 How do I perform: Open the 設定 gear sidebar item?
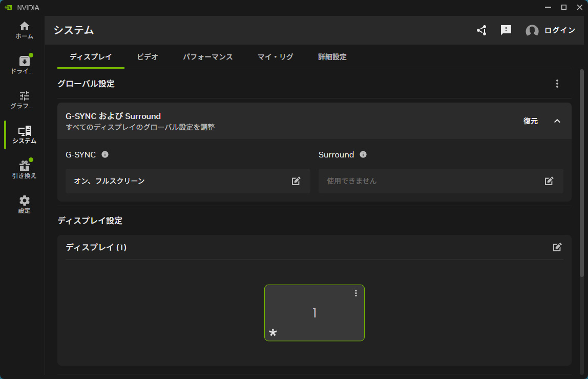(x=25, y=205)
